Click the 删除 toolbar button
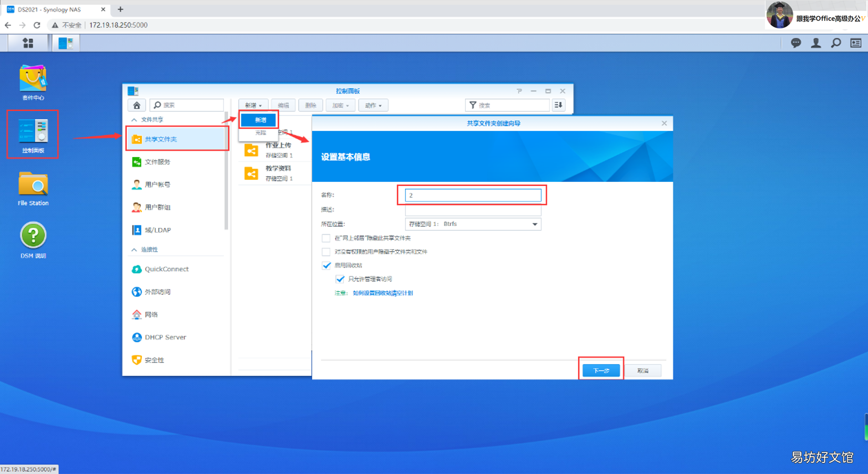Viewport: 868px width, 474px height. (310, 105)
